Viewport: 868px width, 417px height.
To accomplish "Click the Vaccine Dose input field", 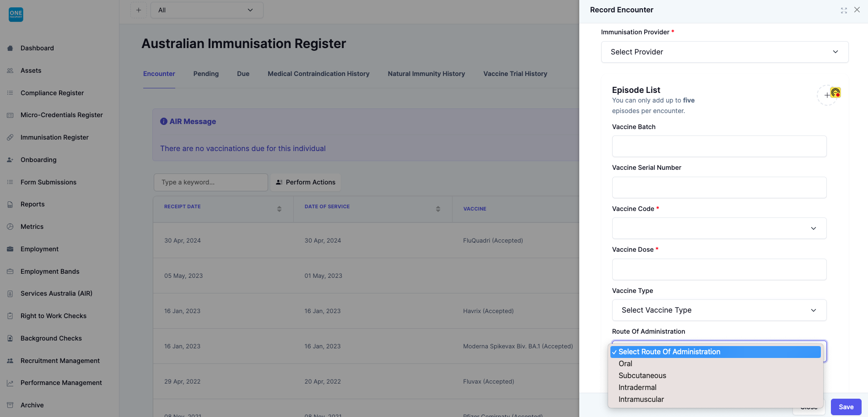I will pos(719,269).
